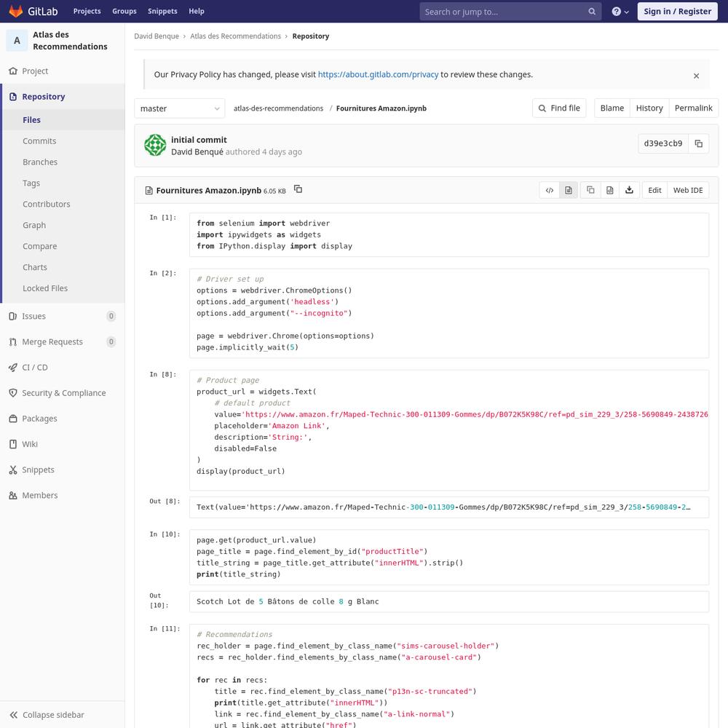This screenshot has width=728, height=728.
Task: Open Help in the top navigation
Action: coord(197,11)
